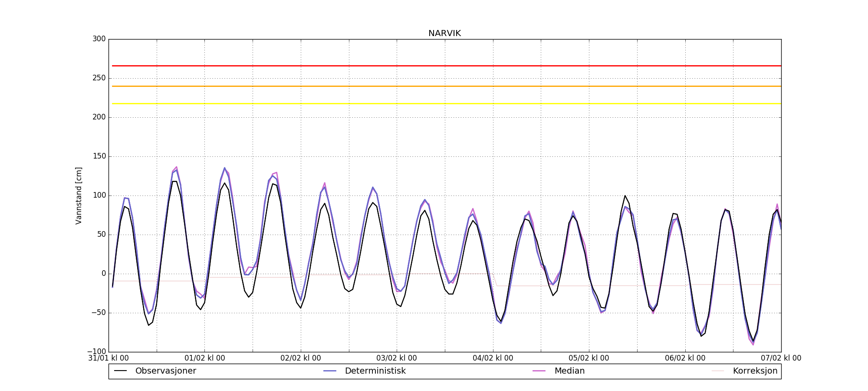The width and height of the screenshot is (868, 391).
Task: Select the Deterministisk legend label
Action: (x=375, y=371)
